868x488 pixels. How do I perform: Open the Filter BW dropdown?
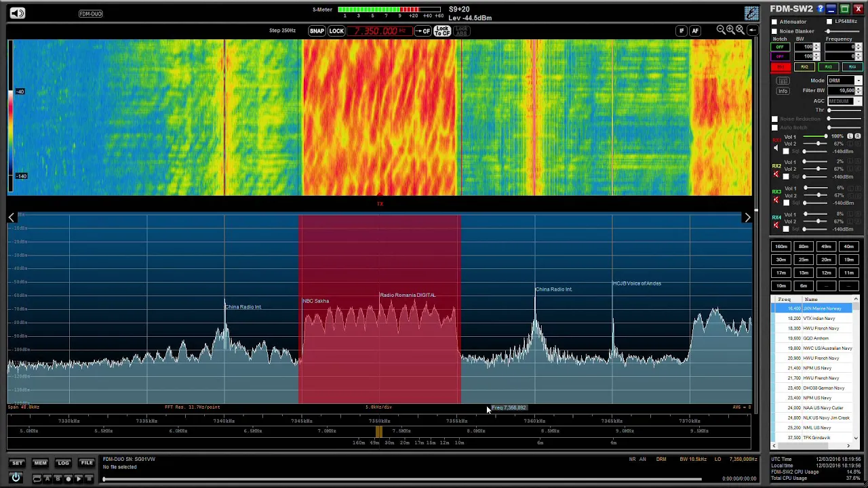pyautogui.click(x=845, y=90)
